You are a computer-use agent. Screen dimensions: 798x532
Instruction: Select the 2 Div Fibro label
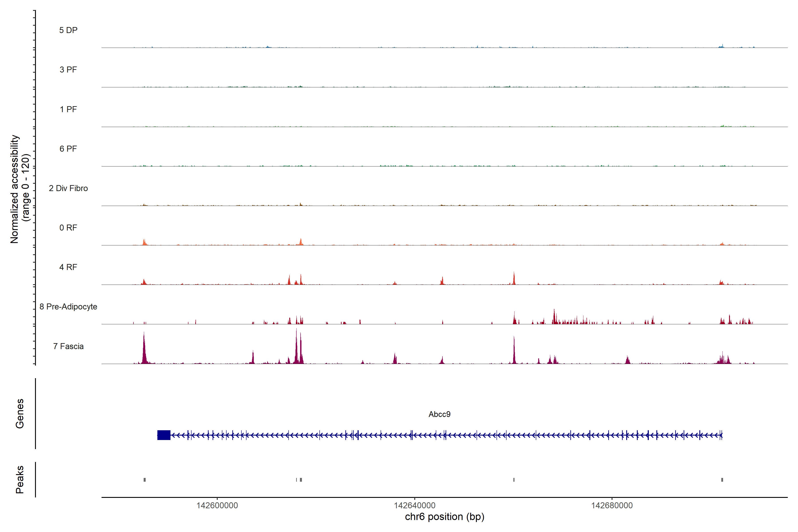(x=68, y=188)
